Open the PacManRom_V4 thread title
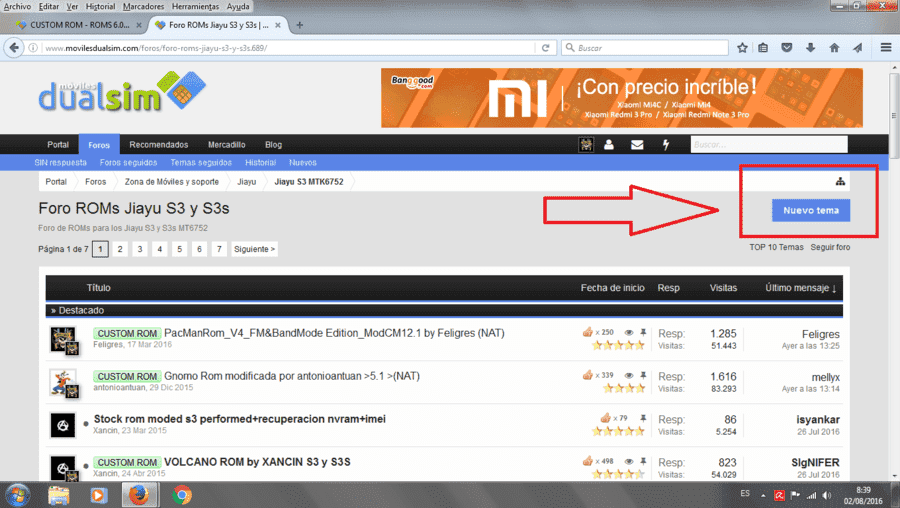This screenshot has width=900, height=508. tap(334, 333)
